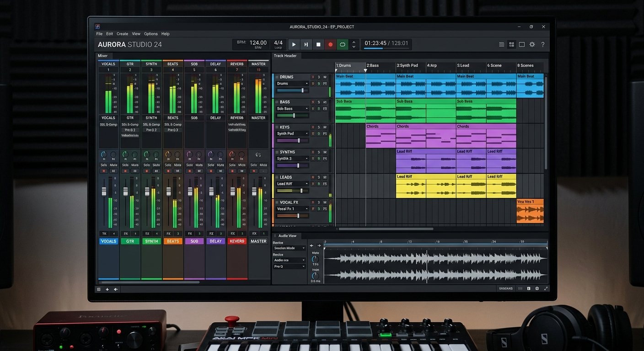This screenshot has width=644, height=351.
Task: Switch to the grid view icon at top right
Action: pyautogui.click(x=511, y=44)
